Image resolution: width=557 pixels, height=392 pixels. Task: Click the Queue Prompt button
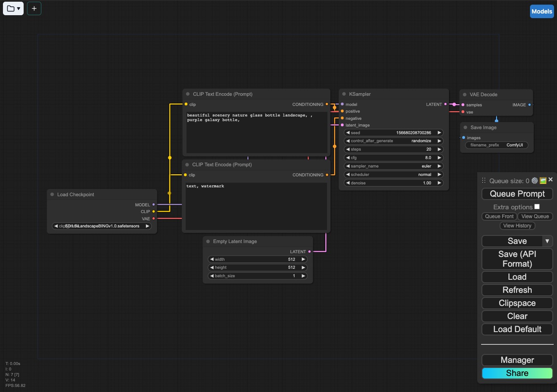tap(517, 194)
